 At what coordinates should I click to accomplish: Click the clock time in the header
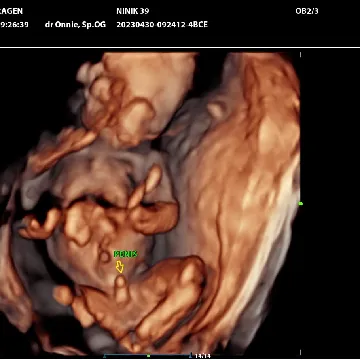coord(14,25)
